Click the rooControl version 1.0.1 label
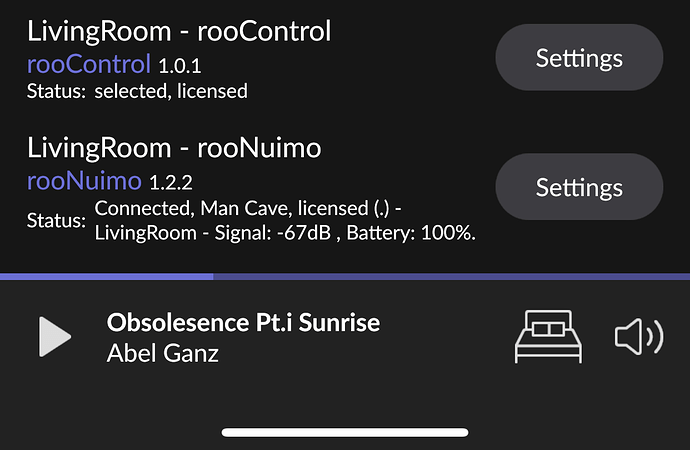 (x=180, y=66)
